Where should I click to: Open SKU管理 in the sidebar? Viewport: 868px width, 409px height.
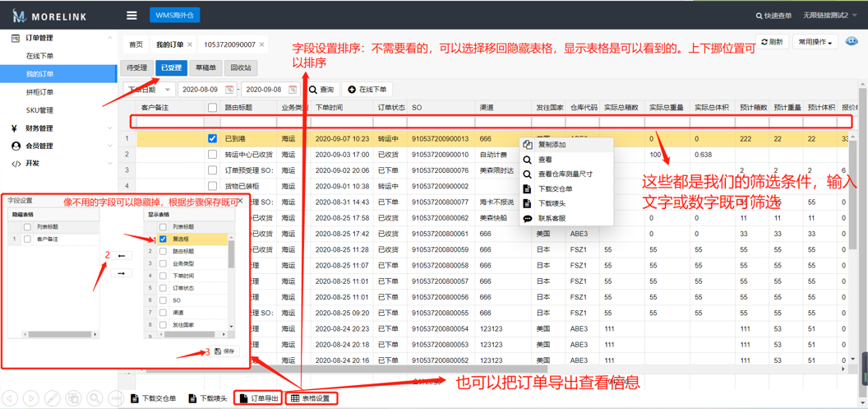(39, 110)
